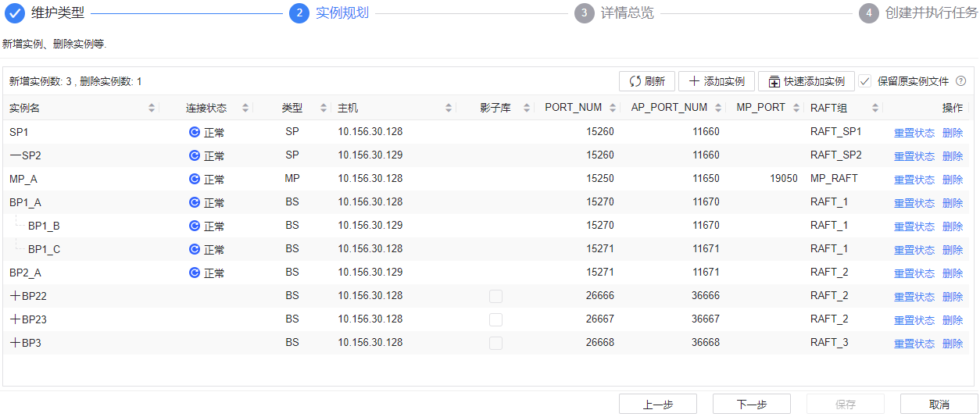Sort by the 影子库 column arrows
Viewport: 980px width, 417px height.
pyautogui.click(x=527, y=108)
